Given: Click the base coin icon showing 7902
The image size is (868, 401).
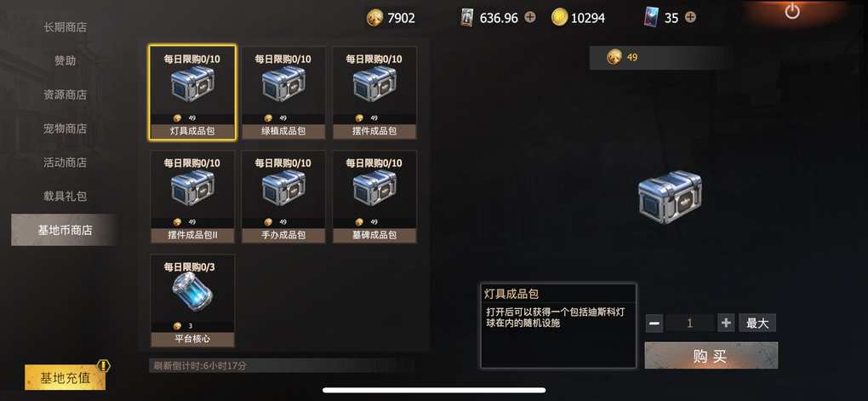Looking at the screenshot, I should 374,18.
